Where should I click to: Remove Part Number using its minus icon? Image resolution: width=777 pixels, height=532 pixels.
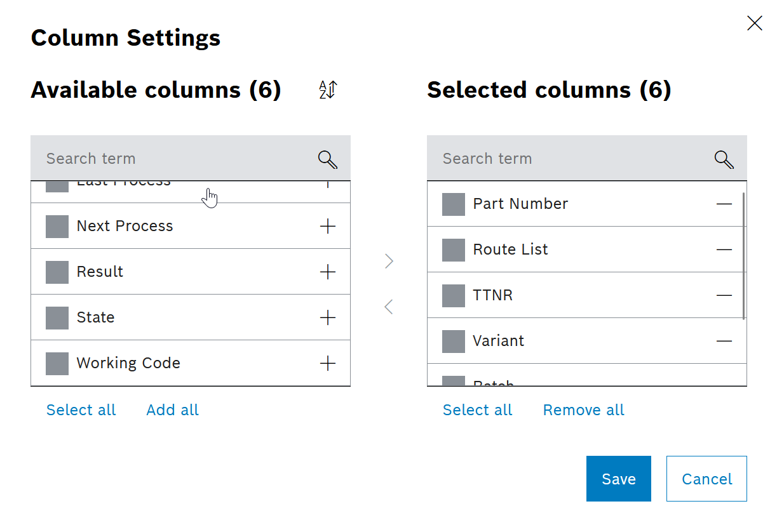(724, 204)
